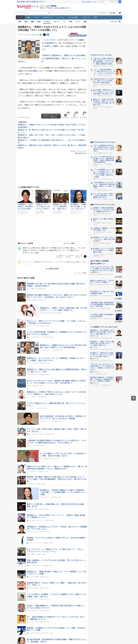Open Yahoo! JAPAN link in top header
The image size is (138, 644).
point(86,2)
